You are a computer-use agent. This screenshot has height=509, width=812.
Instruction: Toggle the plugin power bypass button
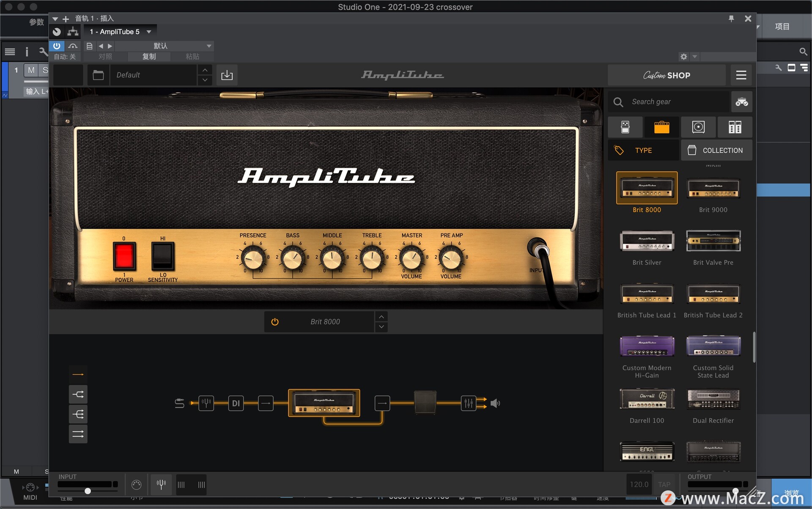point(57,46)
